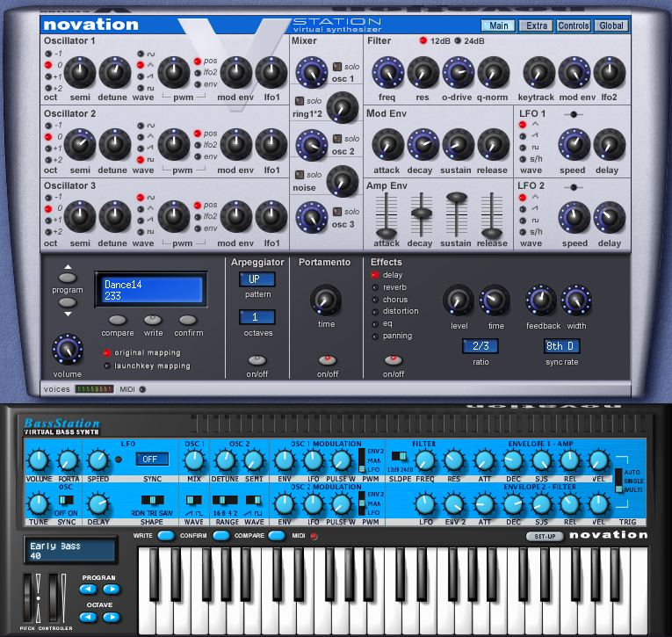Click the Filter keytrack knob

click(539, 72)
